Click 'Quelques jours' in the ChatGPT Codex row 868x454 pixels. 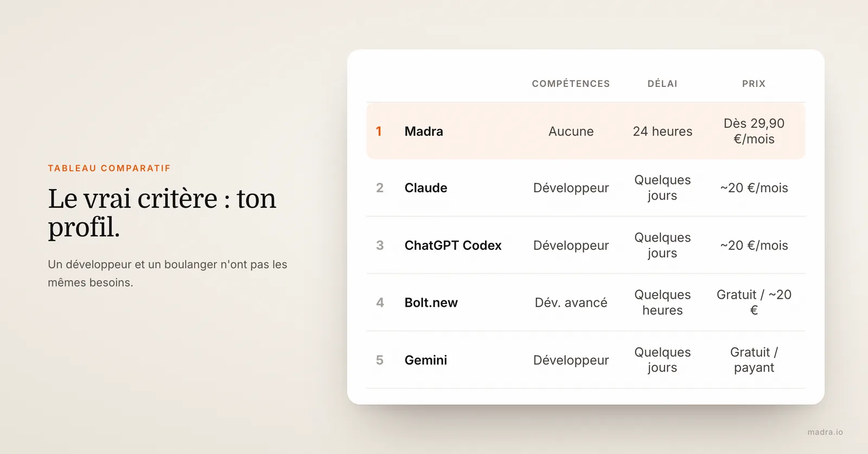pos(662,245)
